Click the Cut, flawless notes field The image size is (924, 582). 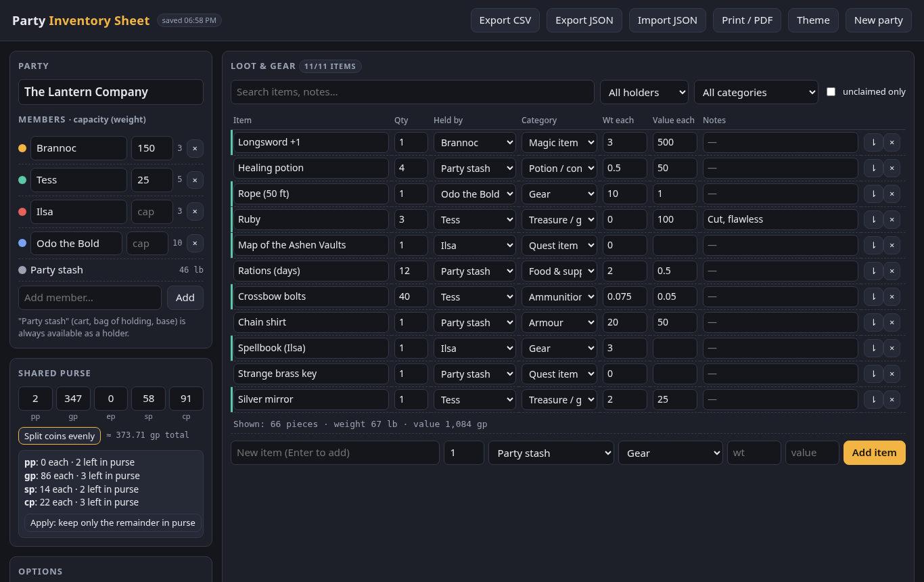(781, 219)
